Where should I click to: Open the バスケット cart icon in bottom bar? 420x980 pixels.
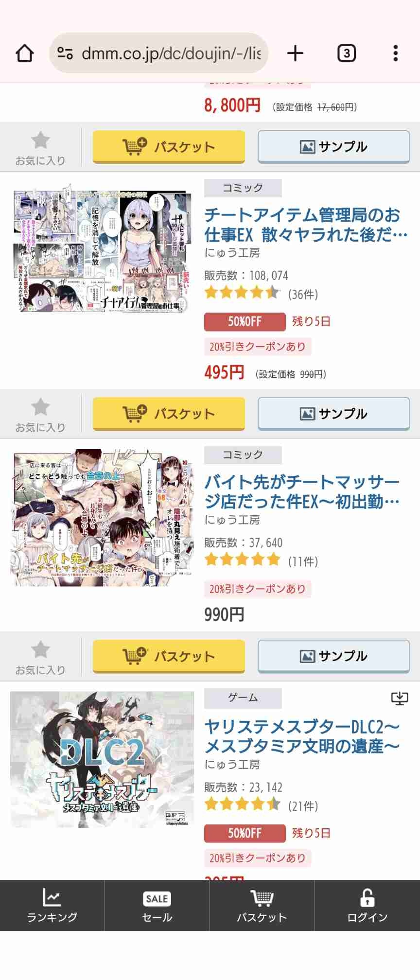click(x=262, y=905)
